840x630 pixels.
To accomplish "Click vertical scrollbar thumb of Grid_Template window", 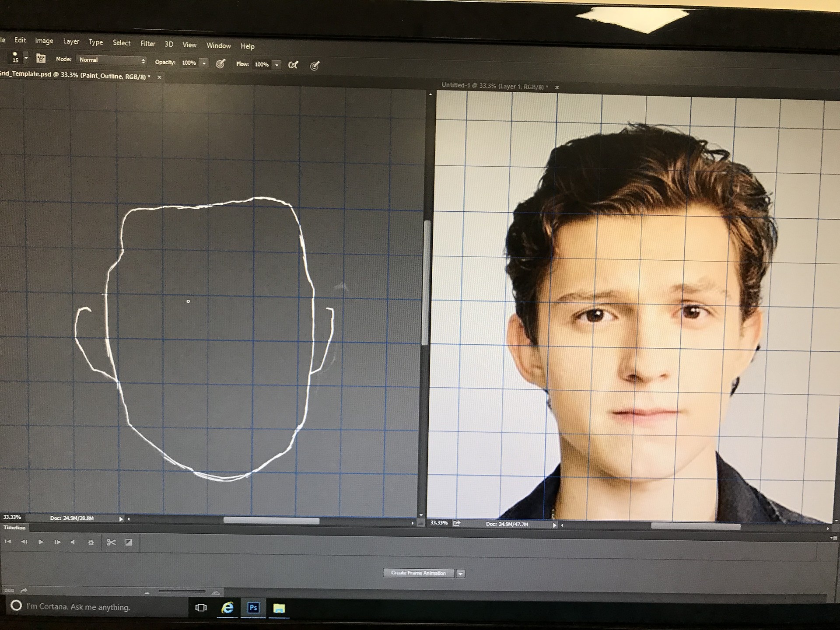I will coord(426,283).
